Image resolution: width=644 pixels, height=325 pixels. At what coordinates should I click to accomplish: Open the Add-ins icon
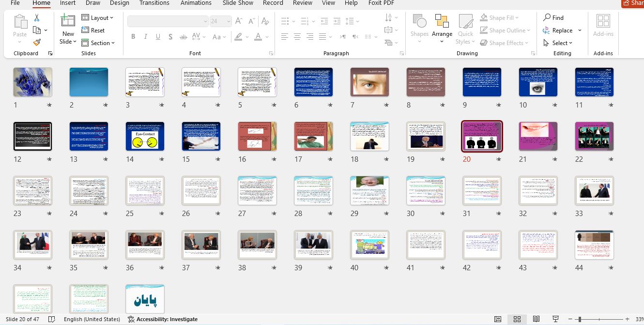(603, 22)
